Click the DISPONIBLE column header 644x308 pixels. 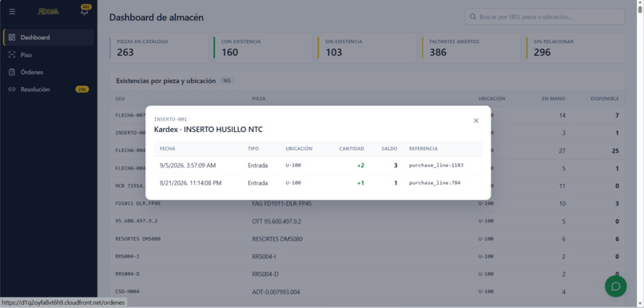coord(605,98)
